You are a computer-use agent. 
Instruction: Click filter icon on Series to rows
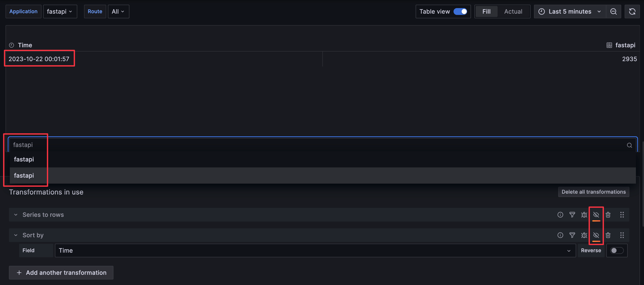(572, 215)
